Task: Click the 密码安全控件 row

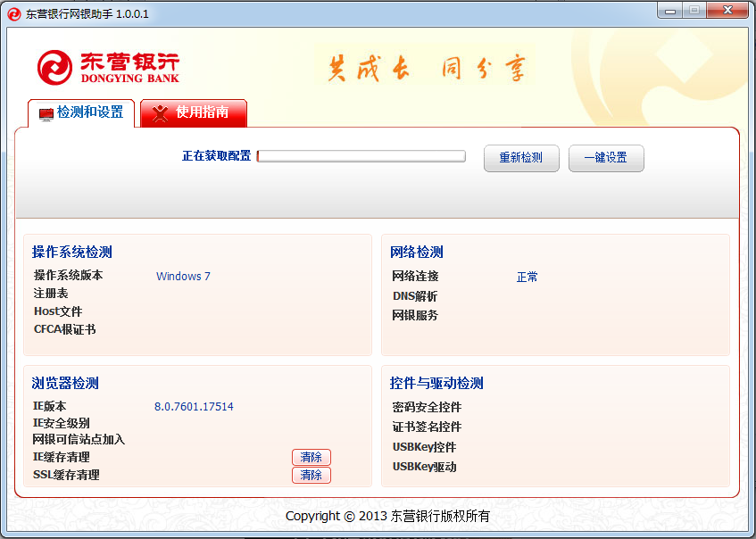Action: (427, 408)
